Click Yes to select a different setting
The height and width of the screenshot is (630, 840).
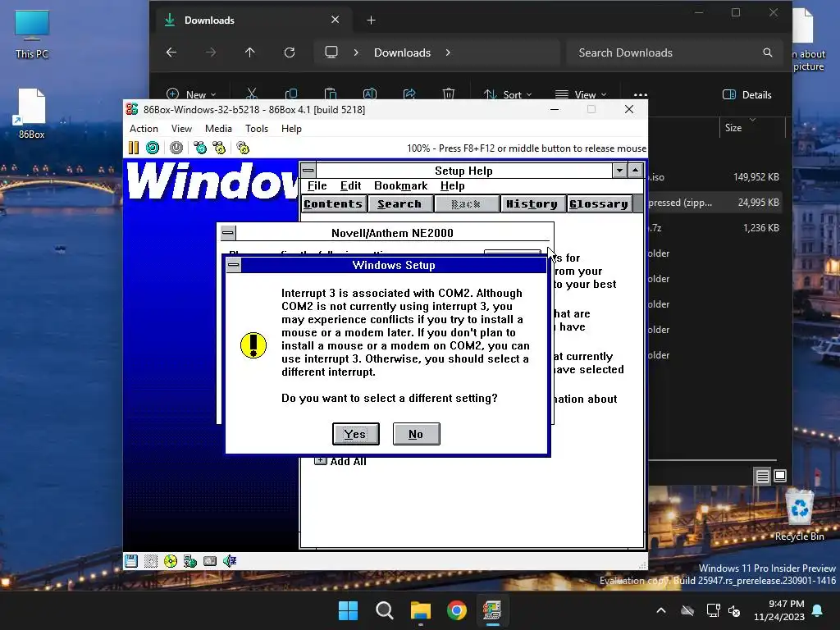tap(356, 434)
